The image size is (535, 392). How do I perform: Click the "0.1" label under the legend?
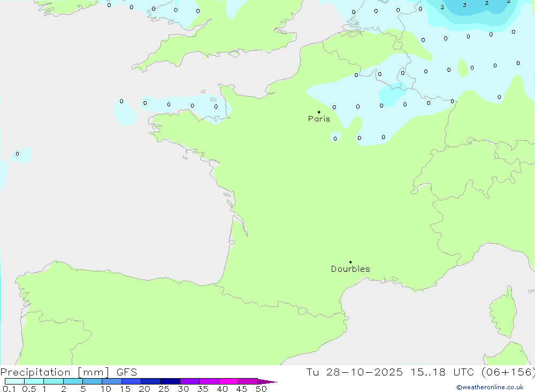9,389
